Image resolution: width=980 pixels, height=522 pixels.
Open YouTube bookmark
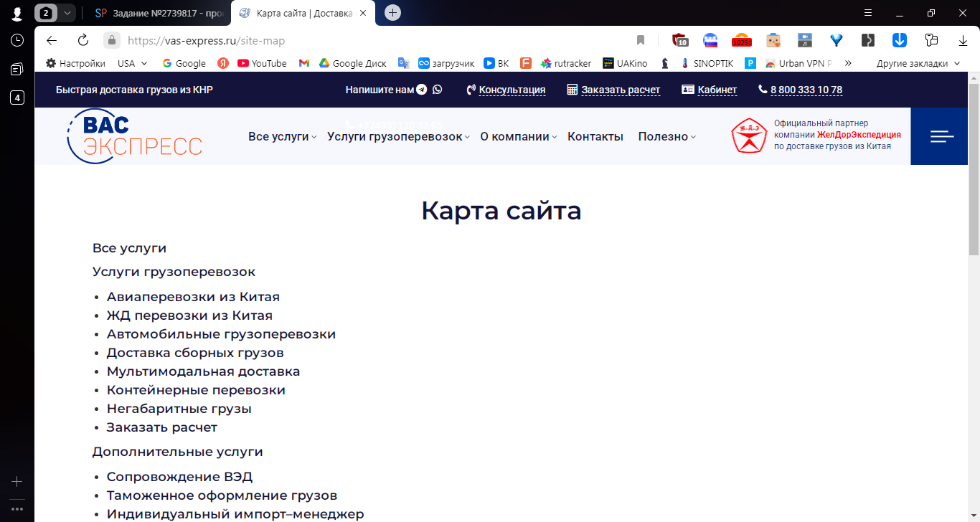coord(262,63)
